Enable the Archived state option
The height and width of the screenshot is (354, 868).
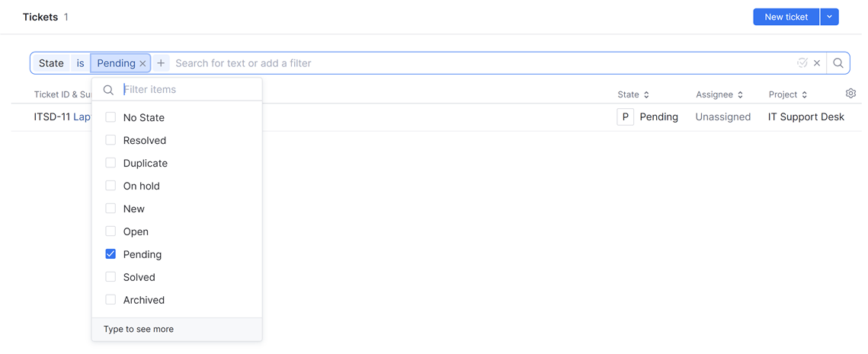111,300
